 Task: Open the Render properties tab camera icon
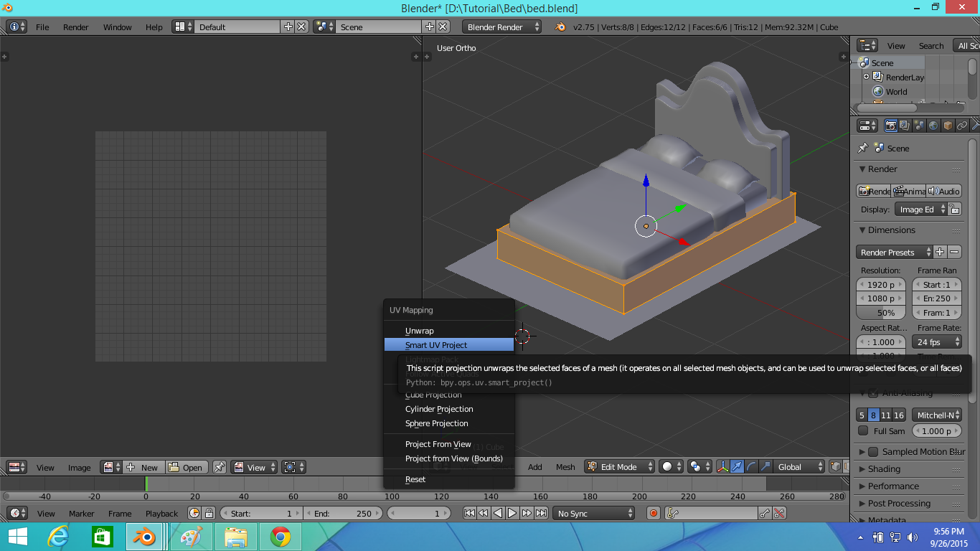click(x=890, y=126)
